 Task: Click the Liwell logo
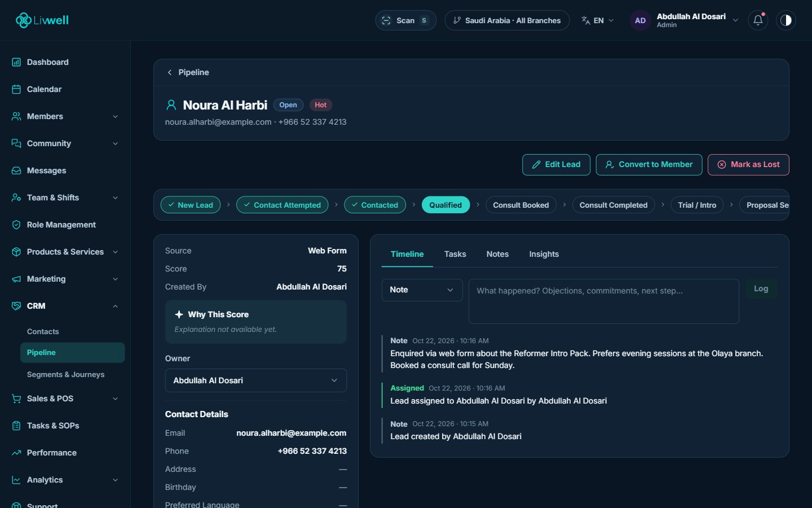(x=42, y=20)
